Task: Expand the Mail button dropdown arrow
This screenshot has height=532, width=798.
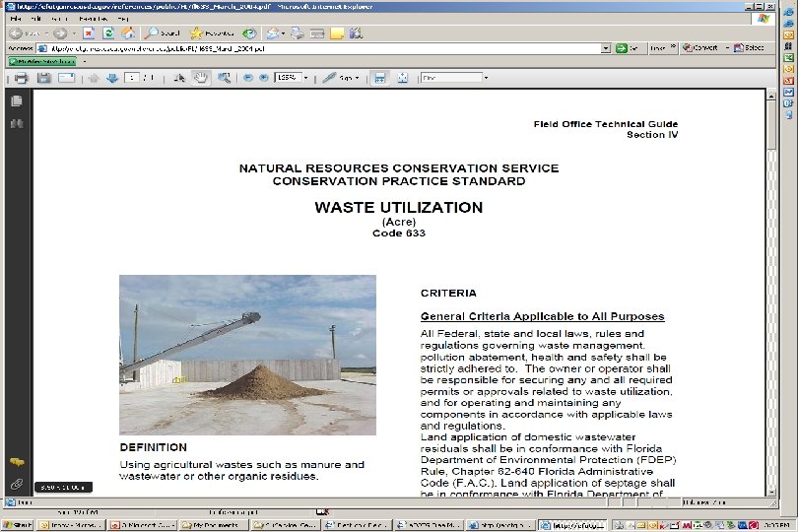Action: [283, 33]
